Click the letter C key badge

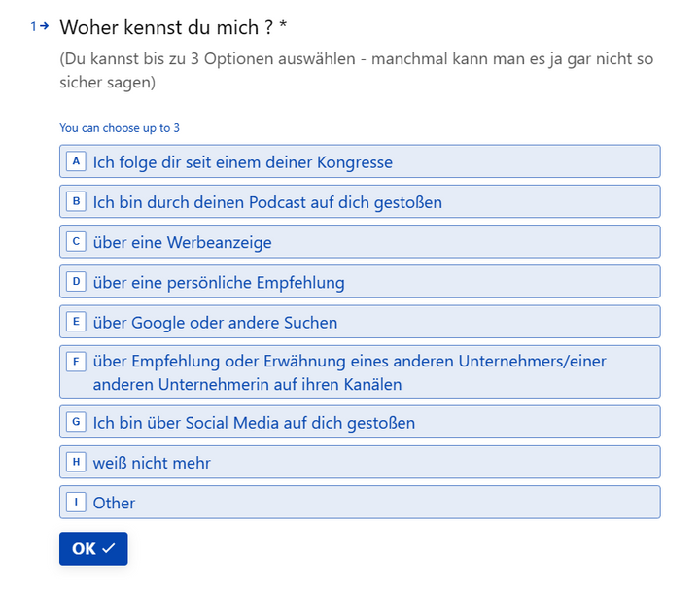click(76, 241)
